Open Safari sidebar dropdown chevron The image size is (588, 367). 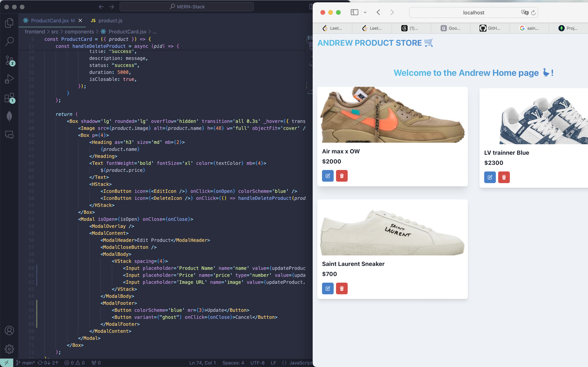click(x=365, y=12)
